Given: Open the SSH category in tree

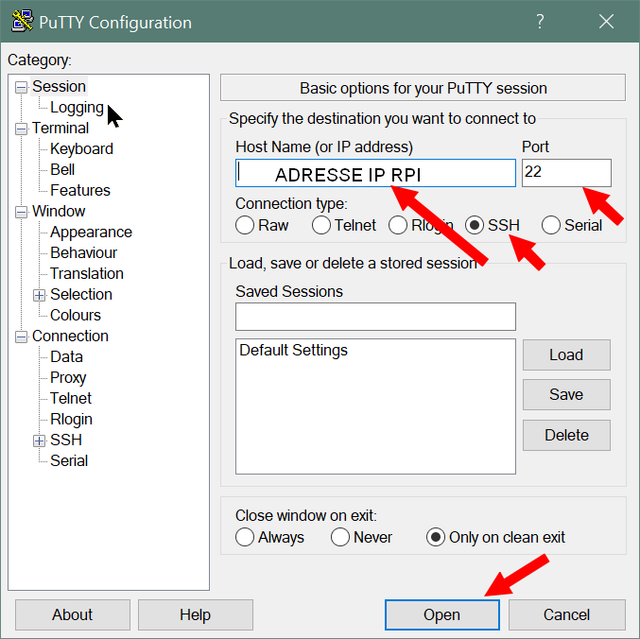Looking at the screenshot, I should click(66, 440).
